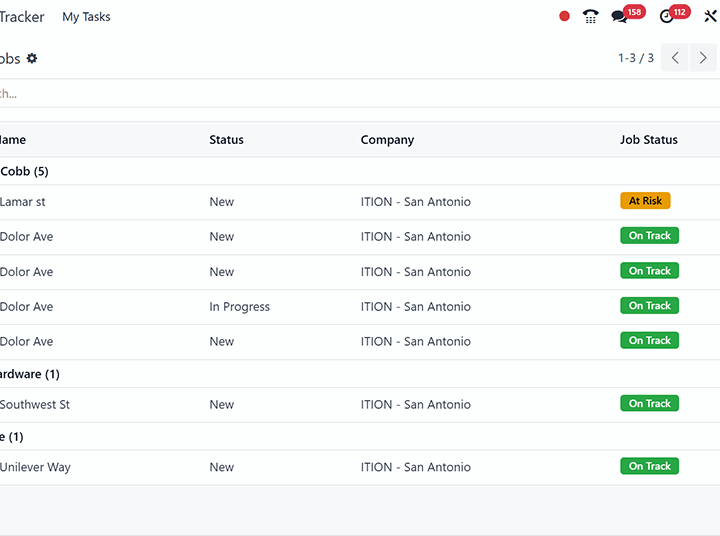Collapse the Cobb (5) group
The image size is (720, 536).
point(24,171)
